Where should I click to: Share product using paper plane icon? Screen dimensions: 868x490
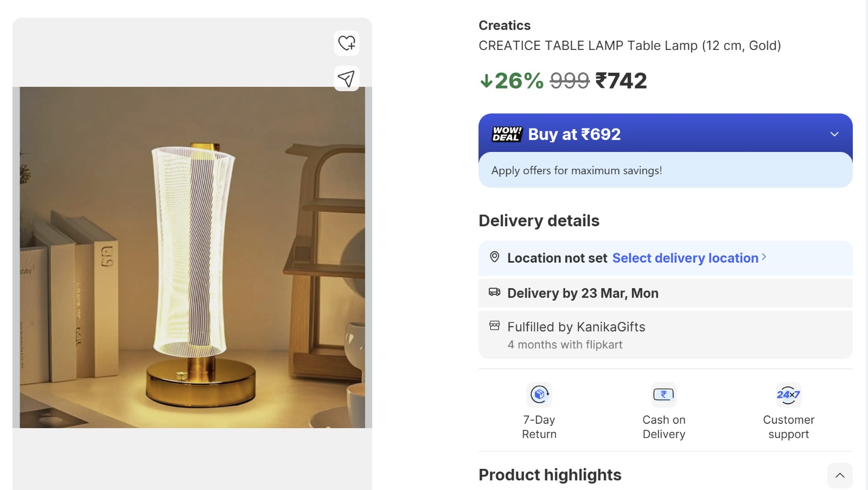pos(346,78)
